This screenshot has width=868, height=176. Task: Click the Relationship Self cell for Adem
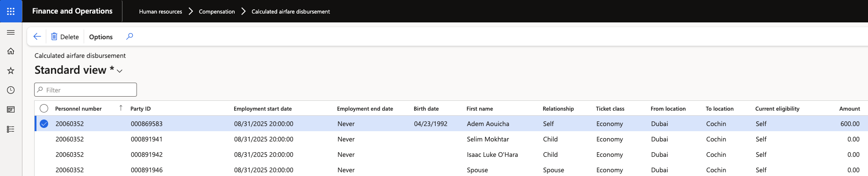pyautogui.click(x=548, y=124)
